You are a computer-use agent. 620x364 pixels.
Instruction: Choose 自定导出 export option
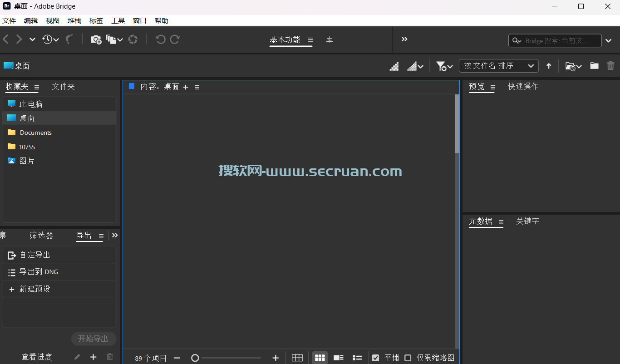(x=59, y=255)
